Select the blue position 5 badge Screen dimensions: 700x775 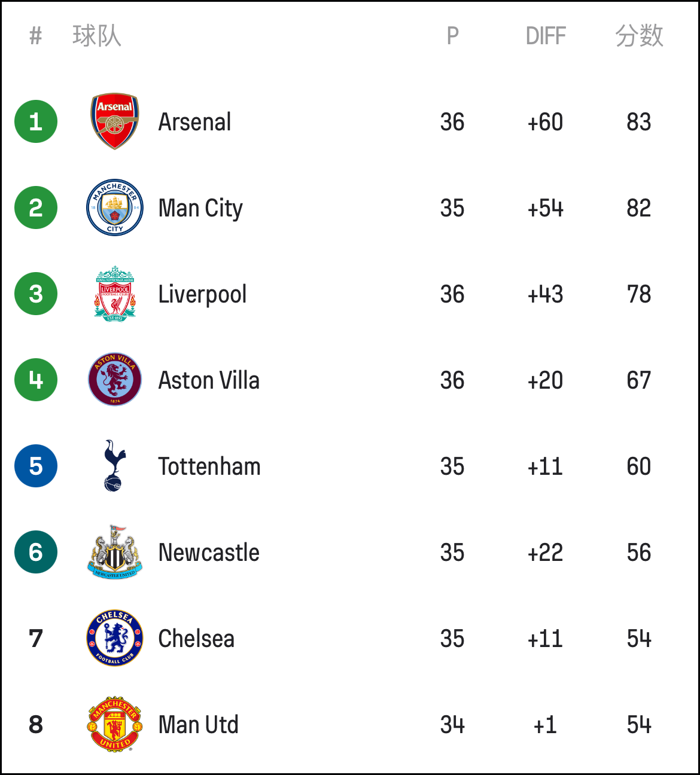click(36, 466)
